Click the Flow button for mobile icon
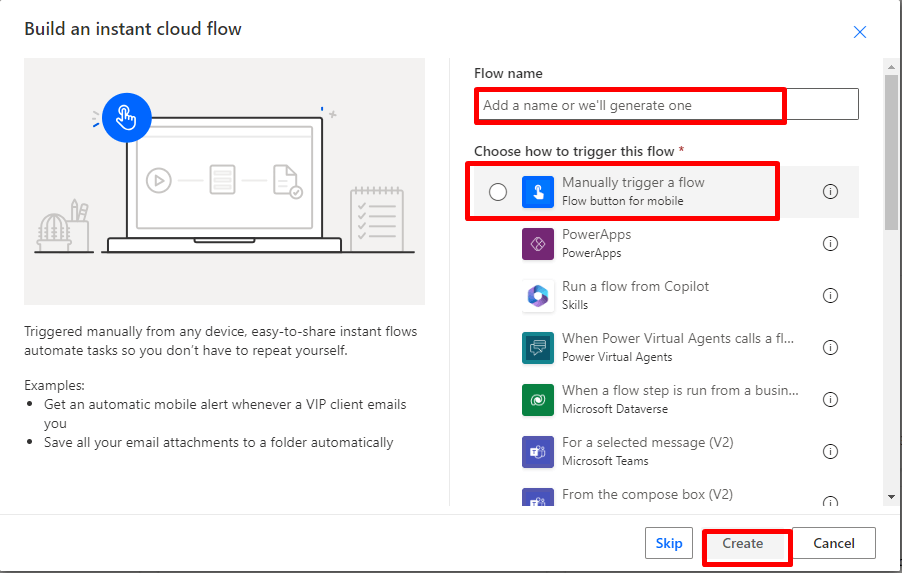 538,192
